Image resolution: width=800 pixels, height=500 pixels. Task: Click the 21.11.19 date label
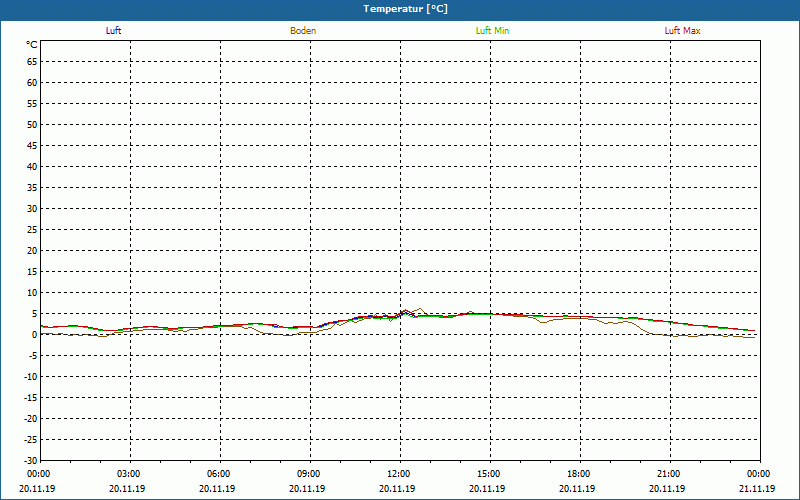(757, 488)
